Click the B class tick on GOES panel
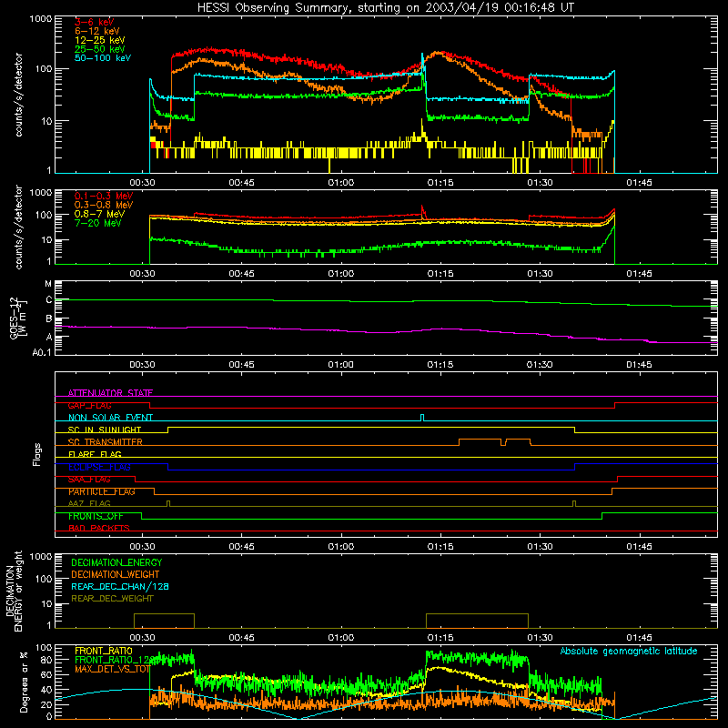This screenshot has width=728, height=728. pos(49,319)
